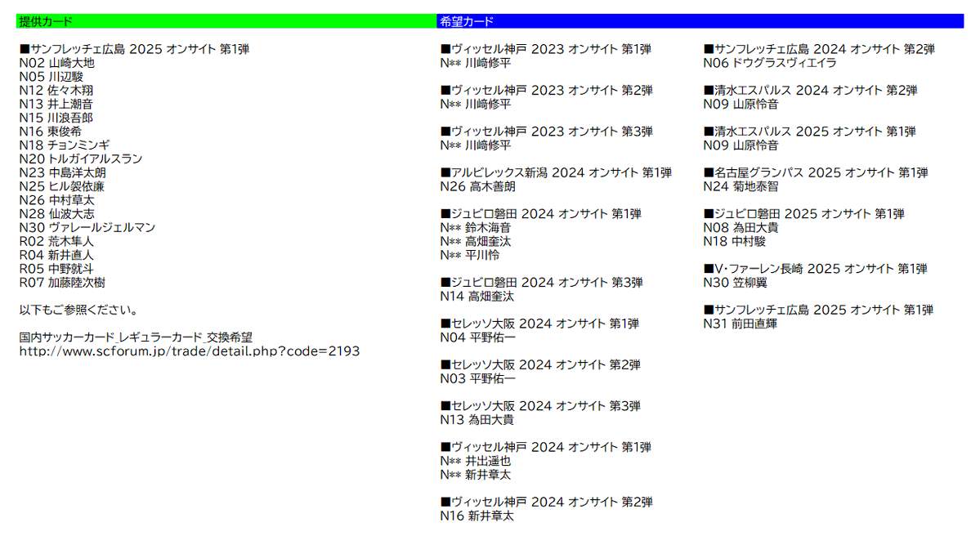
Task: Click the entry N25 ヒル袈依廉
Action: click(x=62, y=187)
